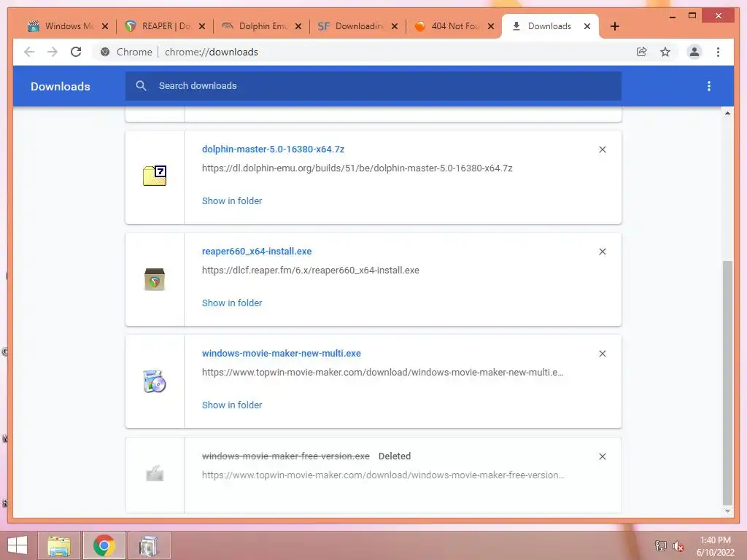This screenshot has height=560, width=747.
Task: Click the Deleted status label
Action: (x=395, y=456)
